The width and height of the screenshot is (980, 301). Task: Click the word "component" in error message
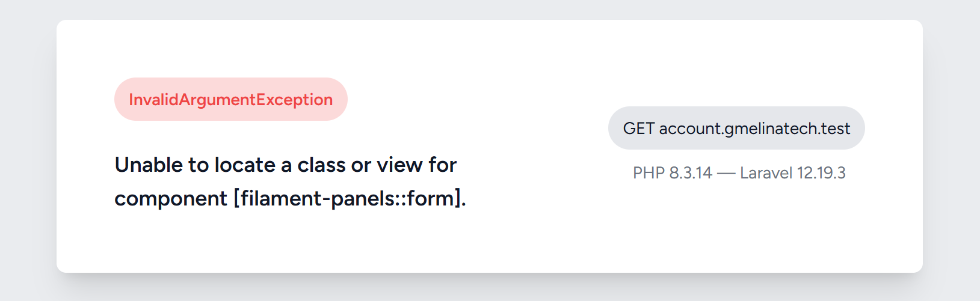[x=171, y=198]
